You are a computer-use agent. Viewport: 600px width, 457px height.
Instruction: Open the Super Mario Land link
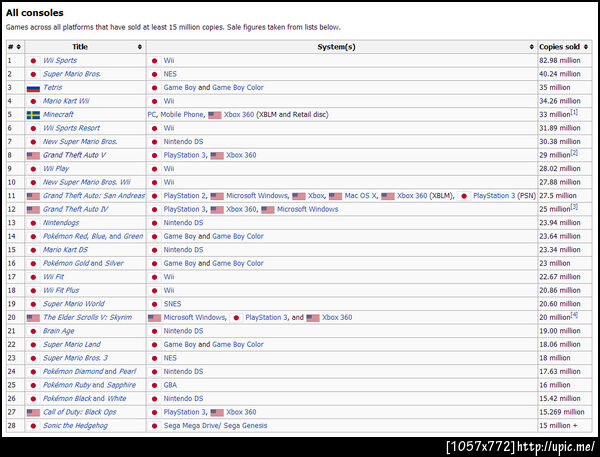point(72,344)
